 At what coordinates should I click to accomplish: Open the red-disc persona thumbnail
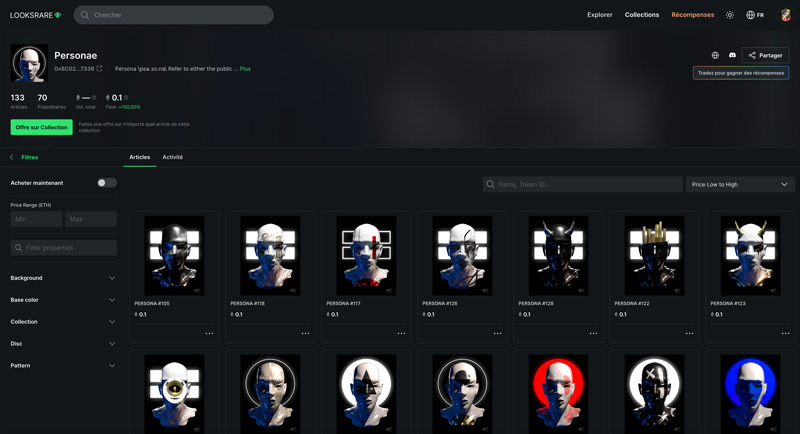pyautogui.click(x=558, y=394)
